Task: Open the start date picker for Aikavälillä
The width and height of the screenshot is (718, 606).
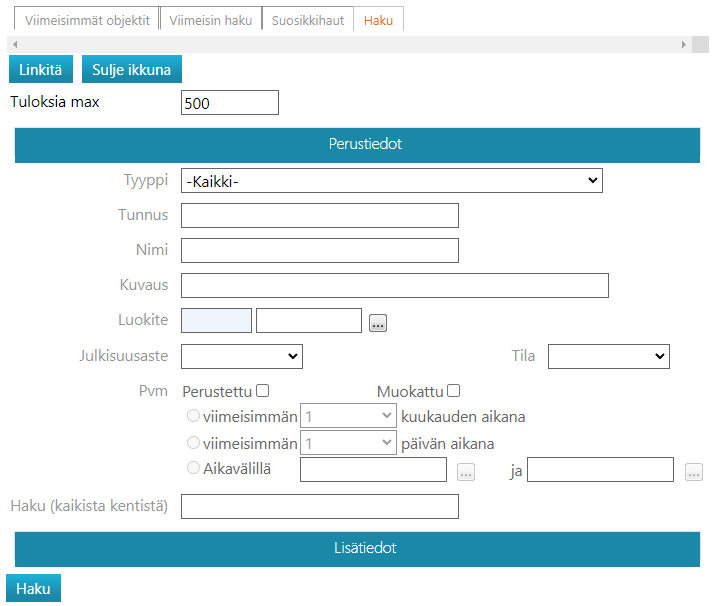Action: point(465,472)
